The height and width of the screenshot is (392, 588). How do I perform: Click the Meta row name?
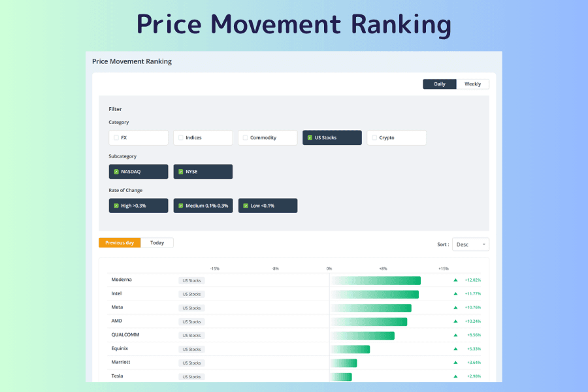[x=117, y=307]
